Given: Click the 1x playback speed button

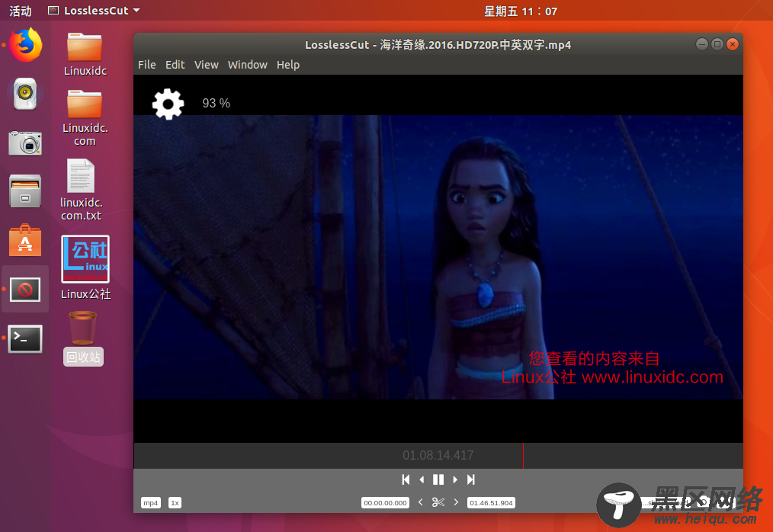Looking at the screenshot, I should pos(175,502).
